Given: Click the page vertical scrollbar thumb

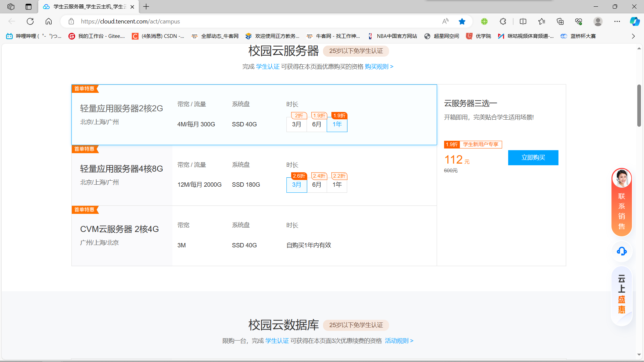Looking at the screenshot, I should 639,106.
